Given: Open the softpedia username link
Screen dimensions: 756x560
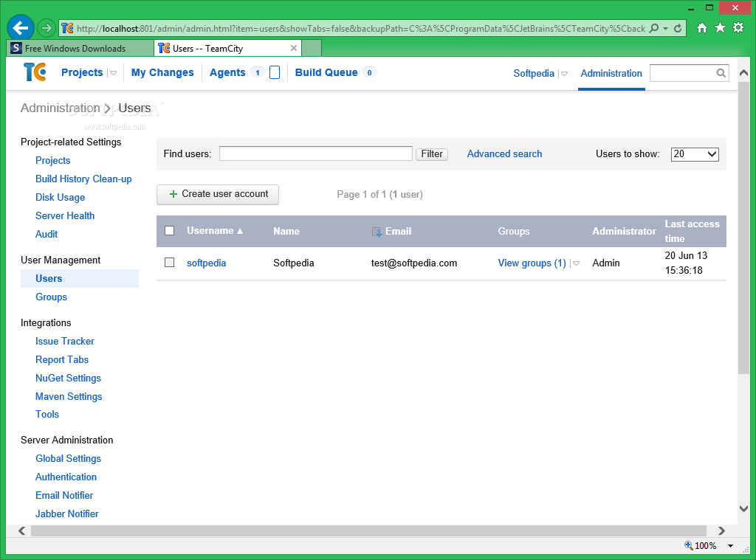Looking at the screenshot, I should point(207,263).
